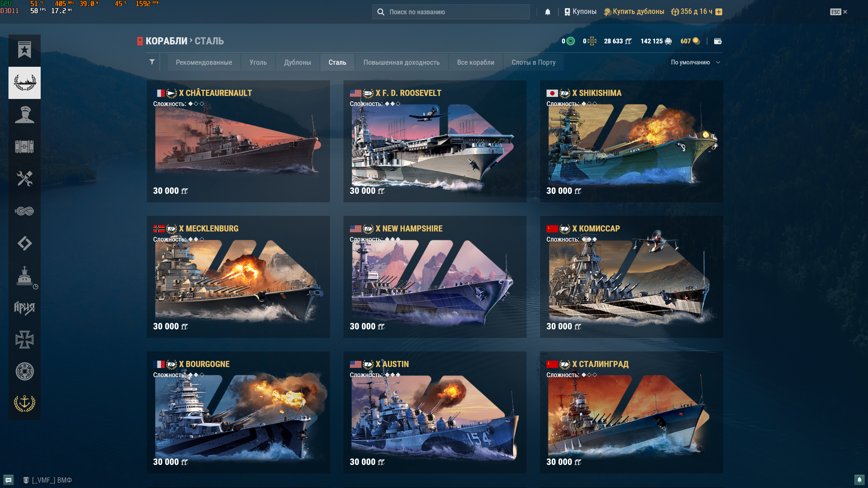Click premium time 356 д 16 ч
The height and width of the screenshot is (488, 868).
tap(692, 12)
